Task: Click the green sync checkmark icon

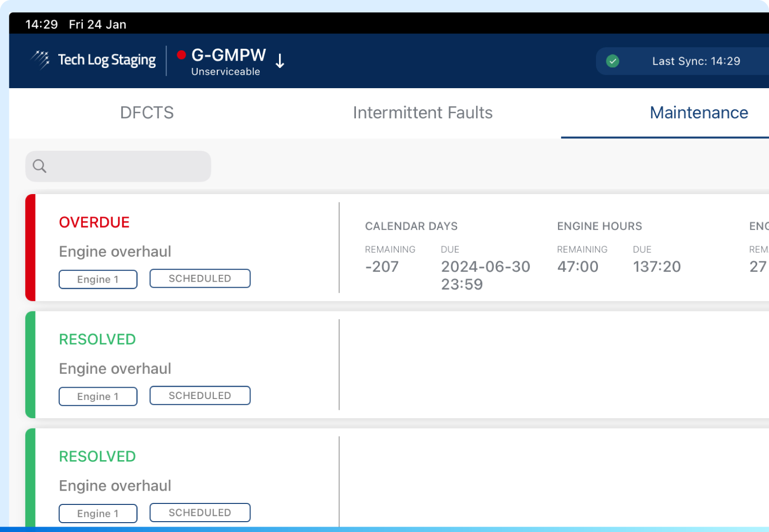Action: coord(612,61)
